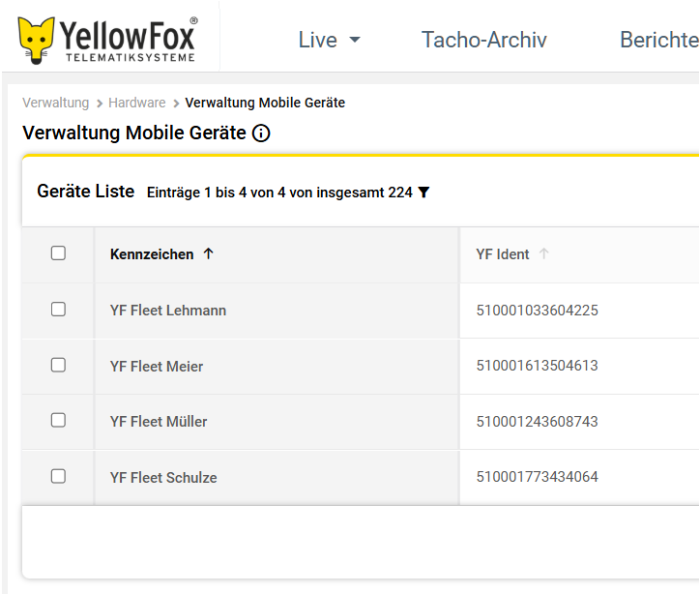
Task: Check the YF Fleet Lehmann row
Action: 58,310
